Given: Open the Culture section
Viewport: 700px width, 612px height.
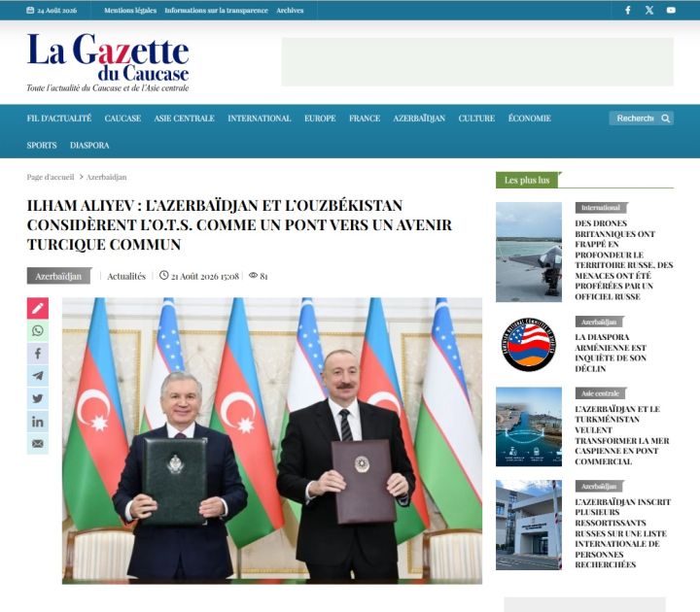Looking at the screenshot, I should point(476,119).
